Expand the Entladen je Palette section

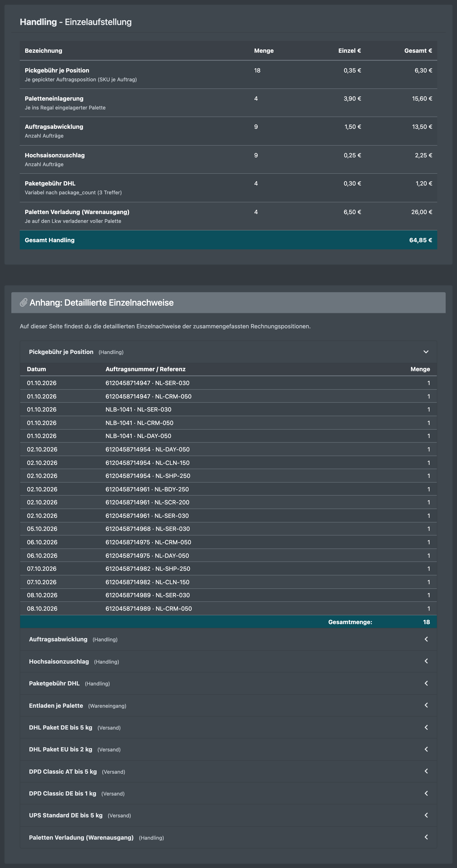228,706
